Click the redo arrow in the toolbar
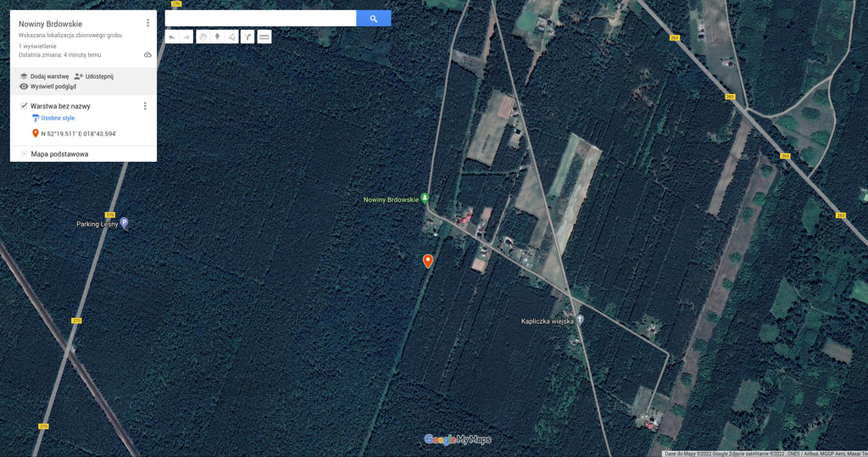The width and height of the screenshot is (868, 457). pyautogui.click(x=187, y=37)
